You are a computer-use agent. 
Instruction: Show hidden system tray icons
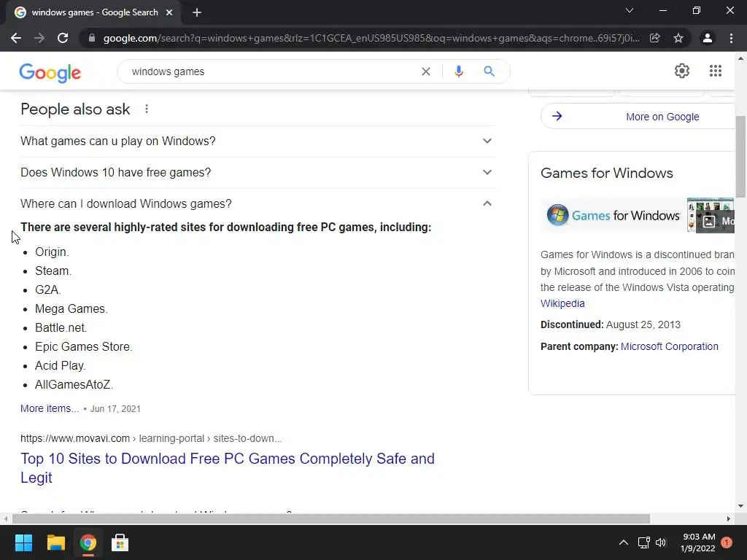tap(623, 542)
